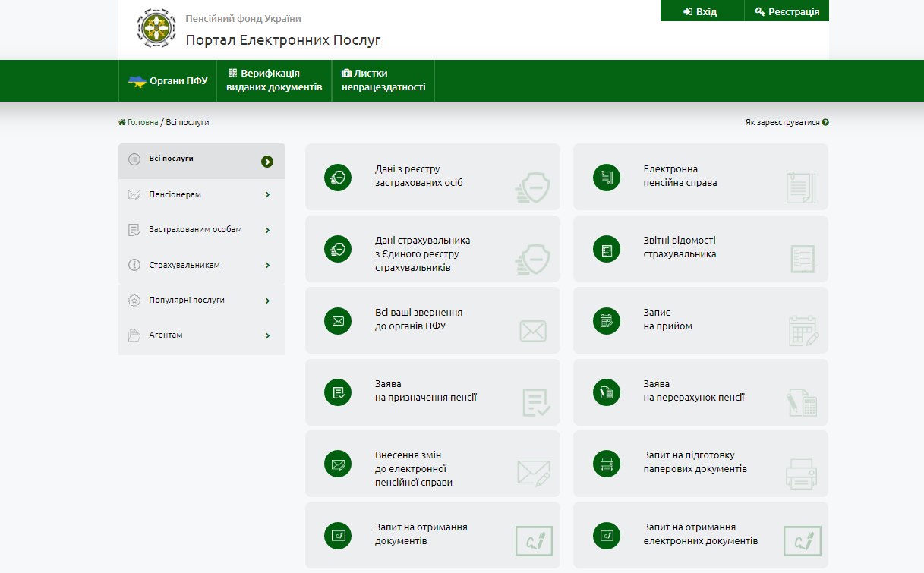Click the green envelope icon for Всі ваші звернення
This screenshot has width=924, height=573.
[338, 320]
